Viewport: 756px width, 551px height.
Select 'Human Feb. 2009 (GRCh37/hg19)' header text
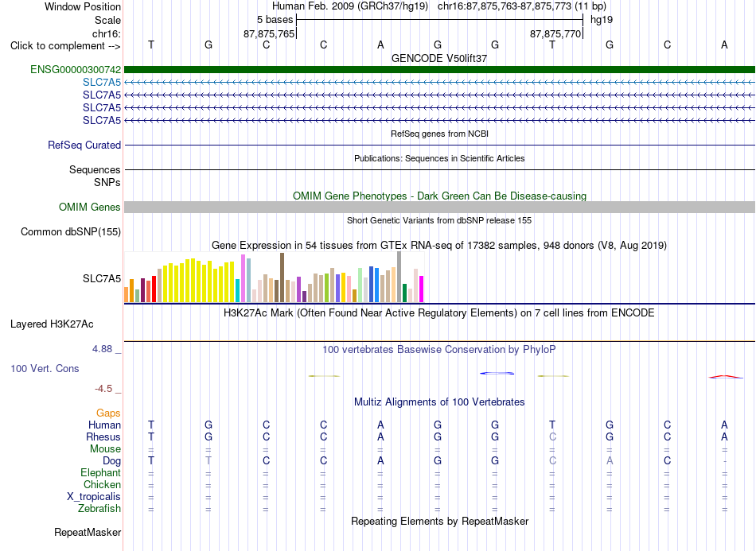[x=350, y=6]
